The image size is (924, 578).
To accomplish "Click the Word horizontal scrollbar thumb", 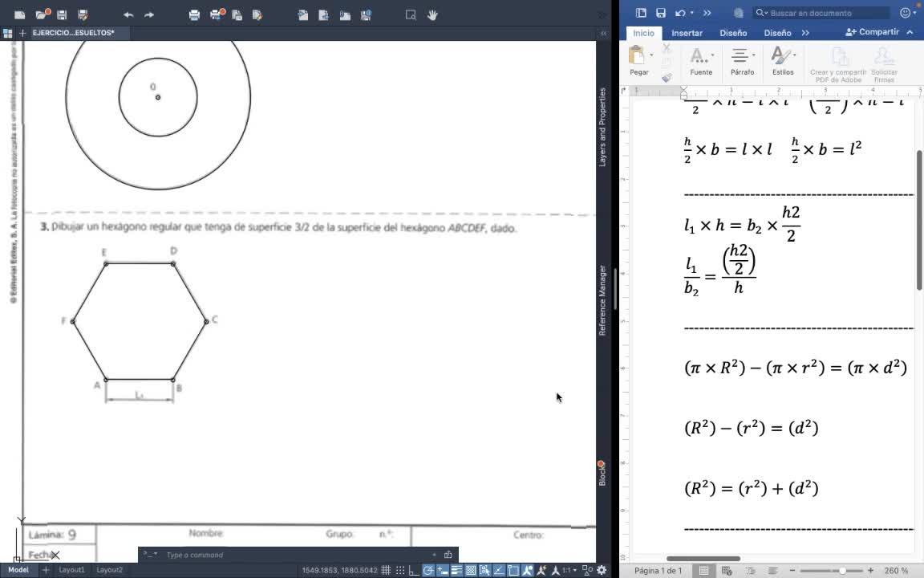I will [703, 559].
